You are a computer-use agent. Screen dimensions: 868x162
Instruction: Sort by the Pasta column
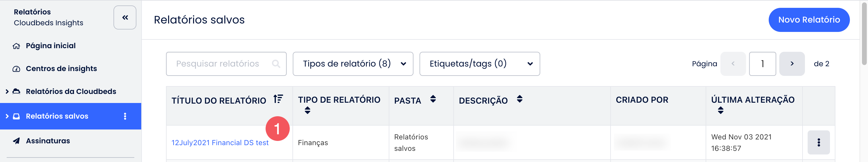(x=433, y=99)
